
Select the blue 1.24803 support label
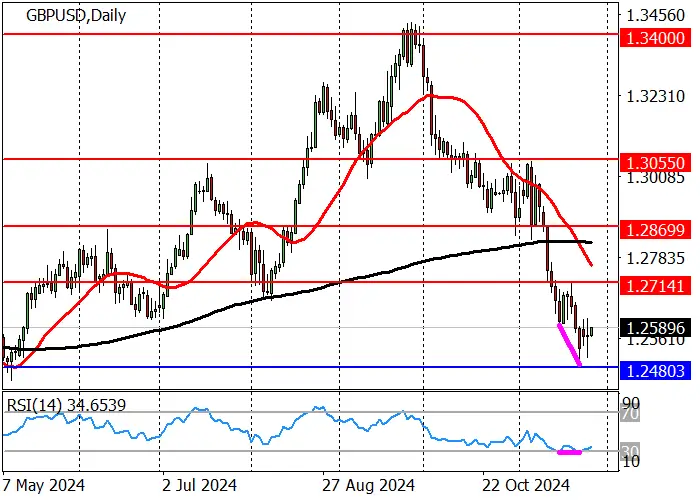tap(655, 371)
